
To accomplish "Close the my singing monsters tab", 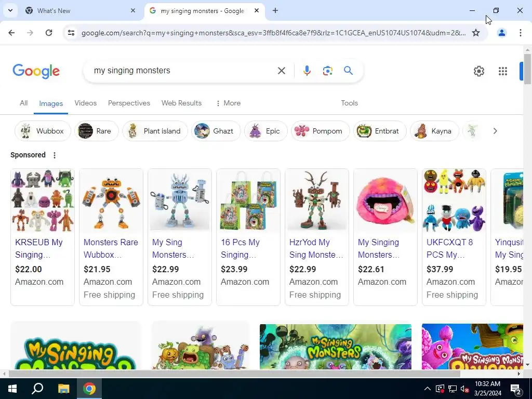I will point(257,10).
